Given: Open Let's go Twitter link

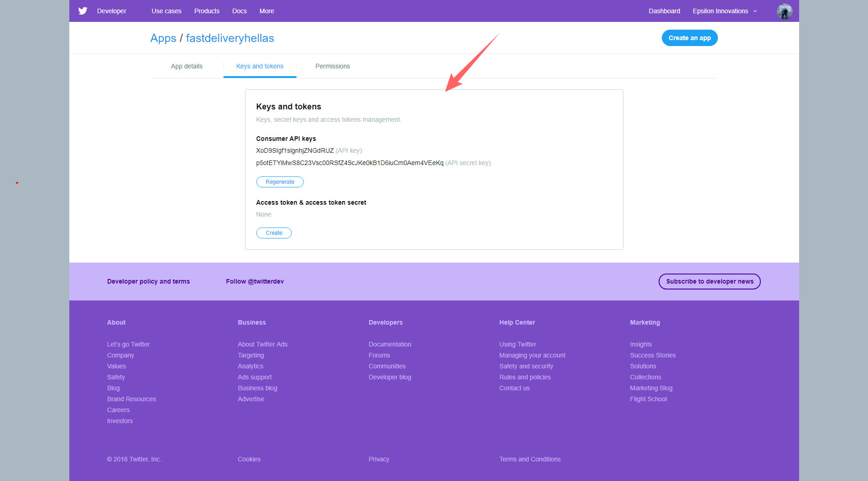Looking at the screenshot, I should 128,344.
